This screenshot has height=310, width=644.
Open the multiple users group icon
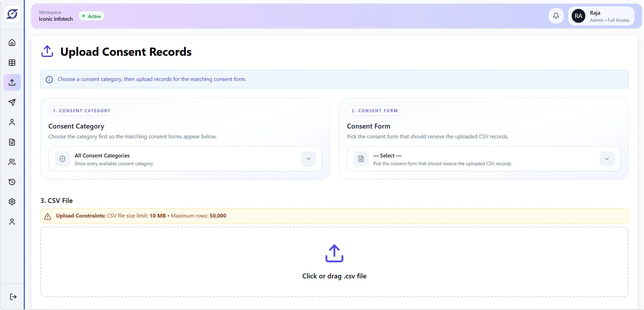12,162
